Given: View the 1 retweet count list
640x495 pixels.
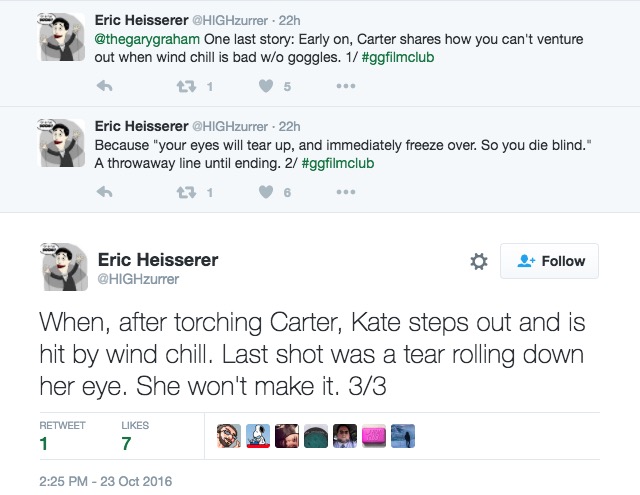Looking at the screenshot, I should [62, 436].
